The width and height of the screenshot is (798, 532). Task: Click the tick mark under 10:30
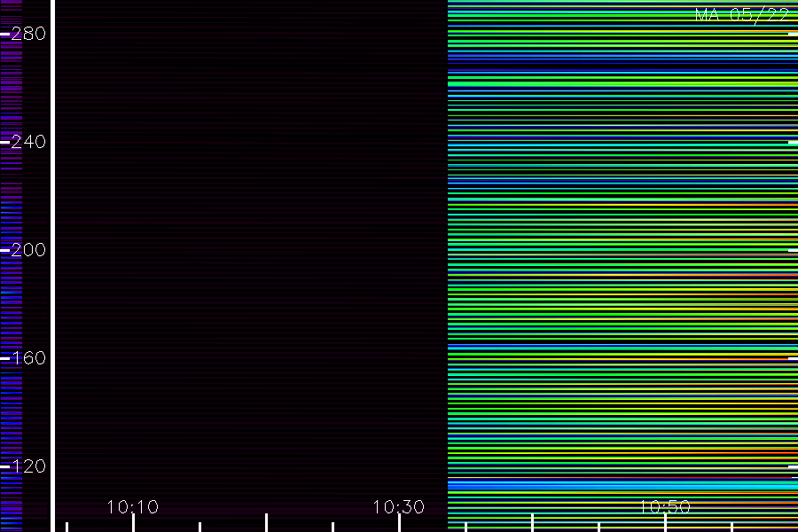pyautogui.click(x=399, y=523)
